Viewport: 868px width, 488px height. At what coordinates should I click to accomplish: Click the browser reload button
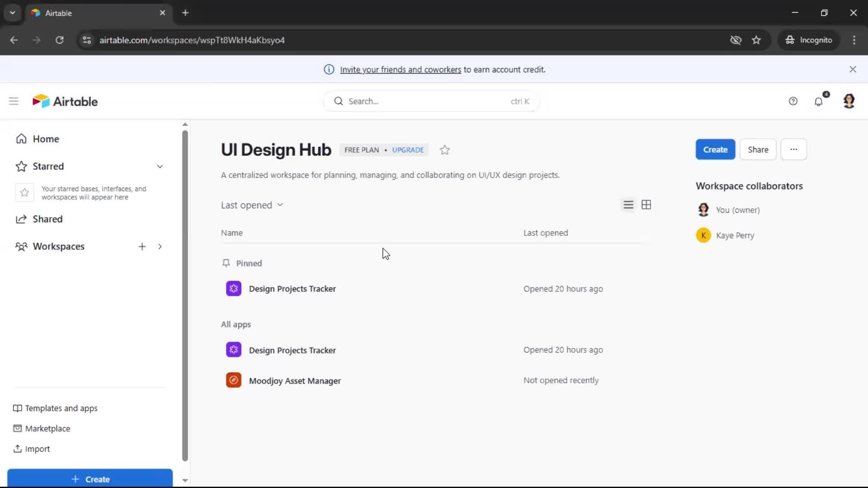coord(59,40)
